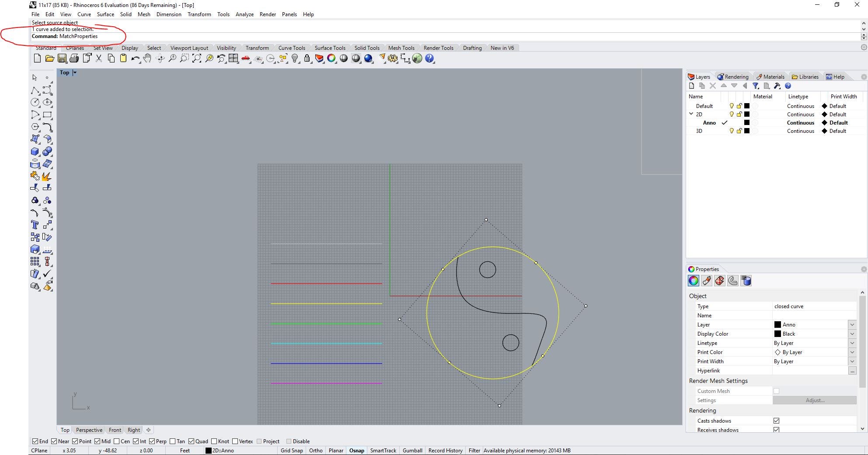Open the Linetype dropdown in Properties
The height and width of the screenshot is (455, 868).
[852, 343]
